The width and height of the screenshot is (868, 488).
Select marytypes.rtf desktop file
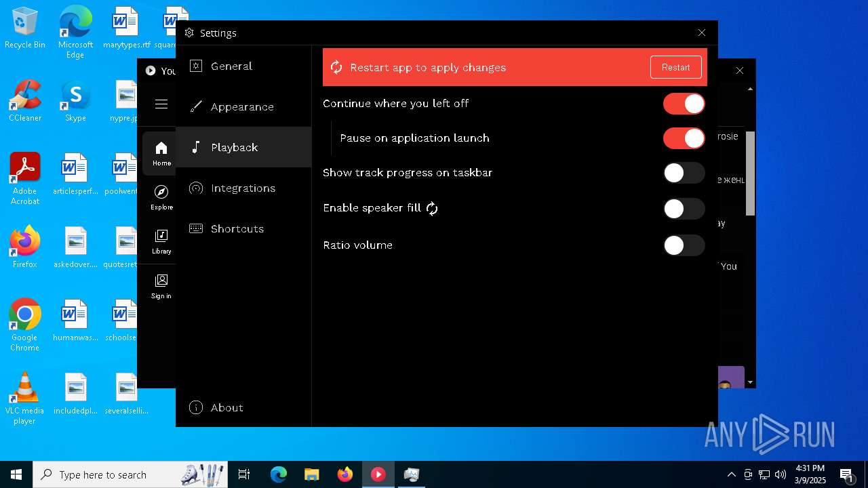point(126,28)
